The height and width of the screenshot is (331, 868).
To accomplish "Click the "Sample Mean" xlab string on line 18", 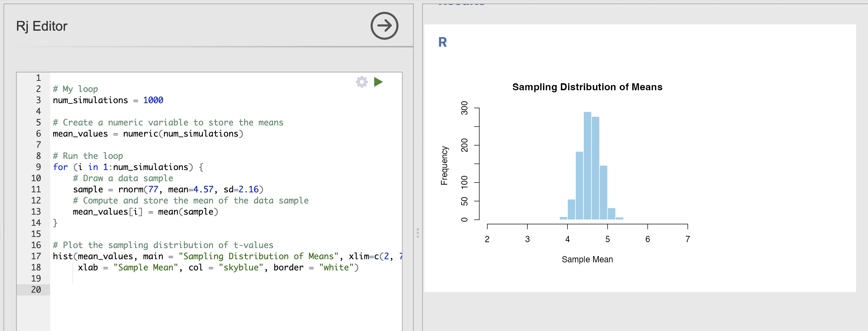I will coord(146,267).
